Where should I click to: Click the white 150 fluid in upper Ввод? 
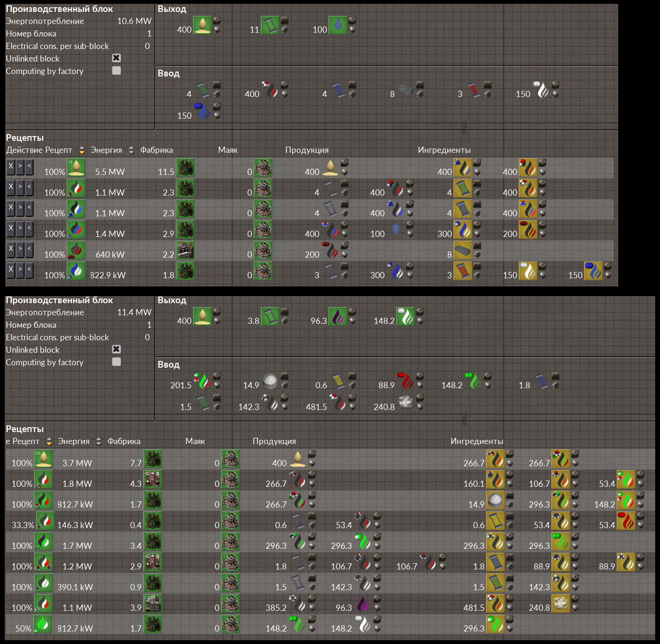(x=541, y=90)
